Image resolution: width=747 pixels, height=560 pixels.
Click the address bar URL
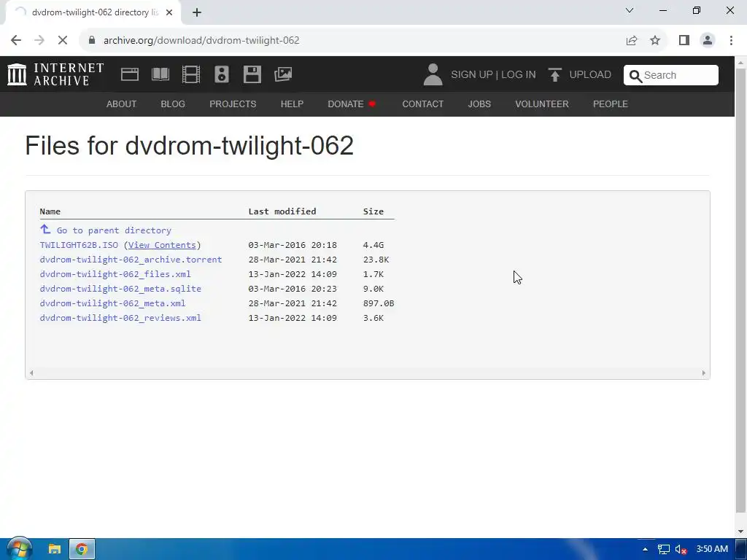(x=201, y=41)
